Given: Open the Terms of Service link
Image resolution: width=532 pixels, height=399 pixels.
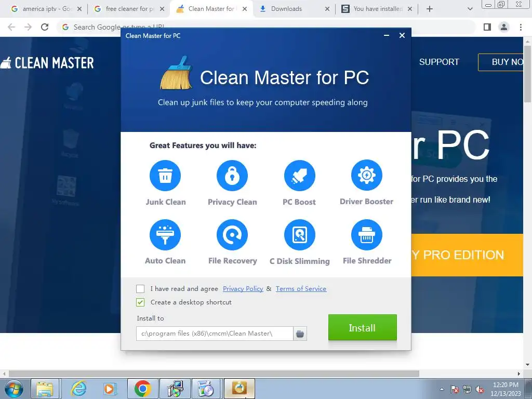Looking at the screenshot, I should [x=301, y=289].
